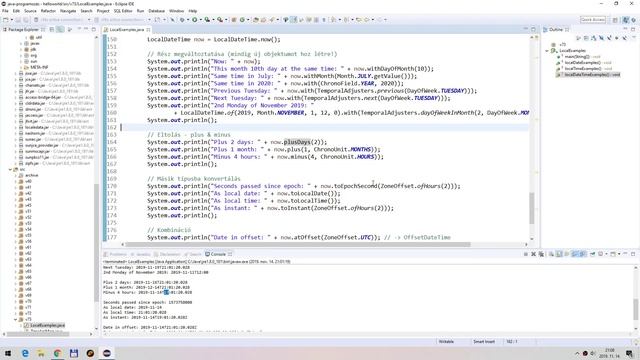640x360 pixels.
Task: Open the Open Perspective icon
Action: tap(615, 20)
